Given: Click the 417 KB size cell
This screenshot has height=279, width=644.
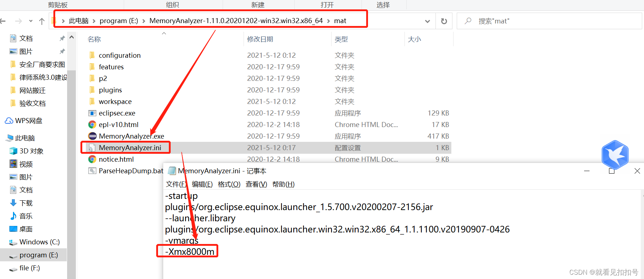Looking at the screenshot, I should pyautogui.click(x=438, y=136).
